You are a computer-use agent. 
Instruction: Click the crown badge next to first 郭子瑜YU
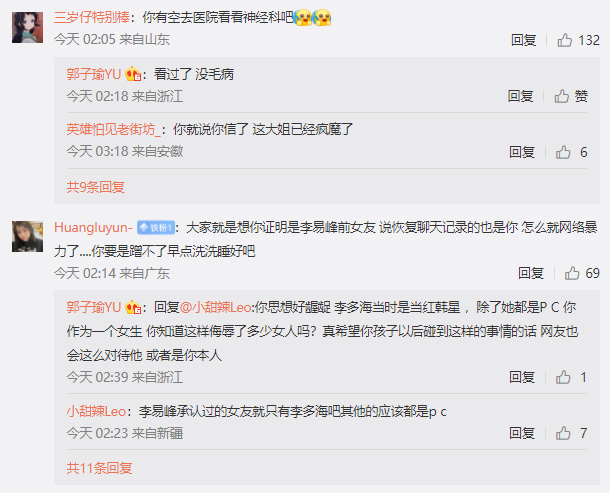(x=133, y=74)
